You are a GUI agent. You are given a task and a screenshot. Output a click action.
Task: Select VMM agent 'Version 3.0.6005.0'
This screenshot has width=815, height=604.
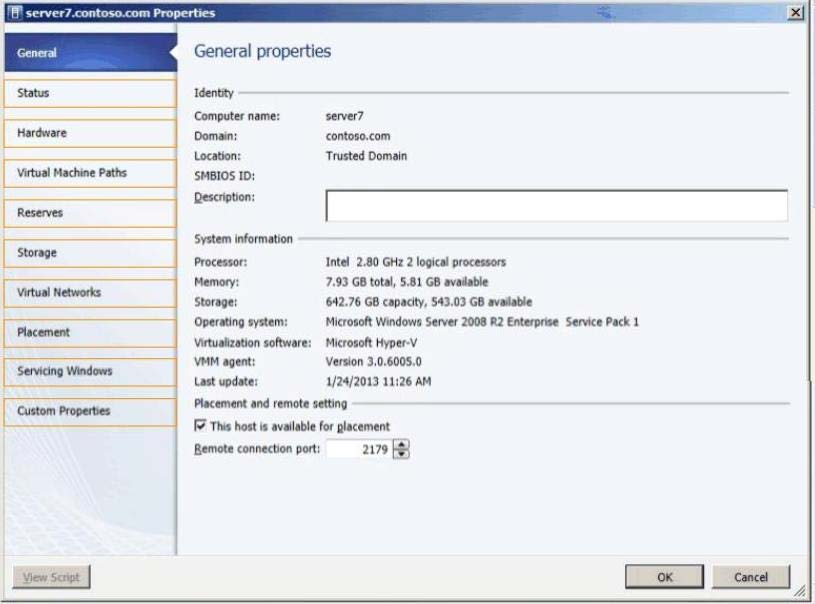[374, 362]
